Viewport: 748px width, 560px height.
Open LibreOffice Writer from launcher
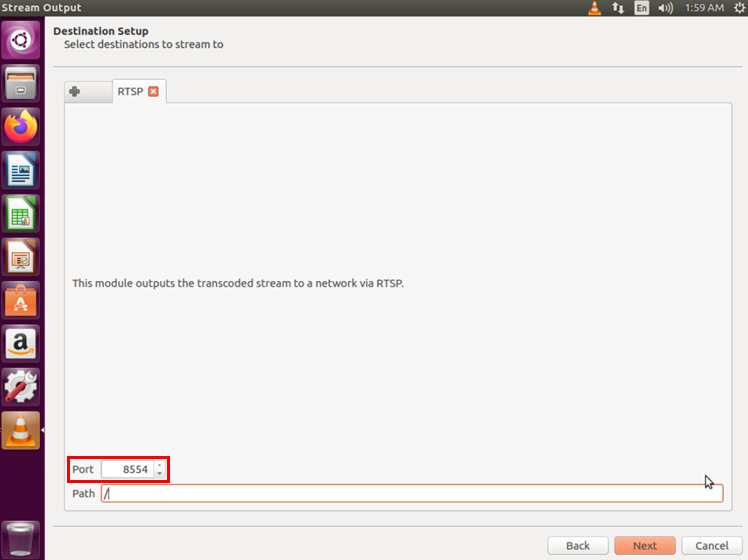coord(21,170)
